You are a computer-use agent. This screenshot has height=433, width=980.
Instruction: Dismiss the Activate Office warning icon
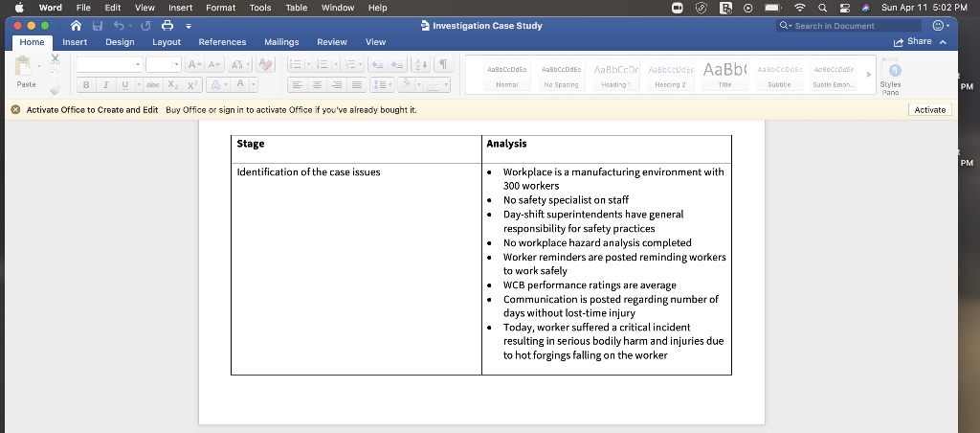tap(15, 109)
